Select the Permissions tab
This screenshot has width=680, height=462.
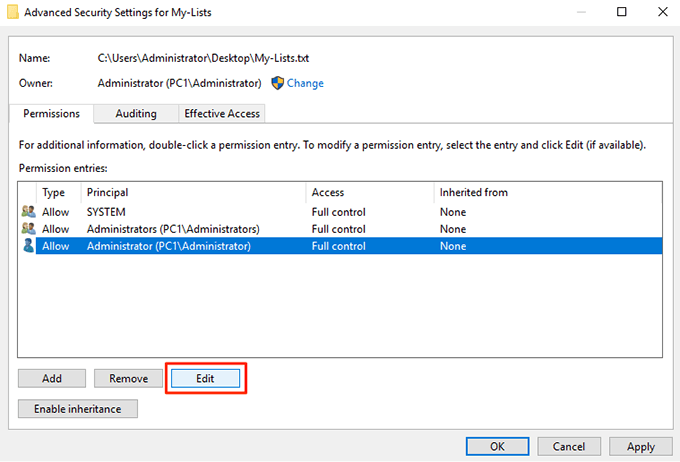click(51, 114)
